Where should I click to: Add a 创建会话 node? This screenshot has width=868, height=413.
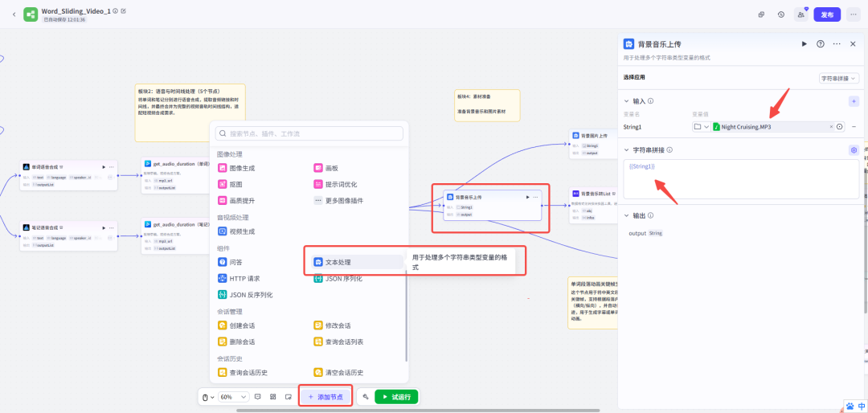[x=237, y=325]
